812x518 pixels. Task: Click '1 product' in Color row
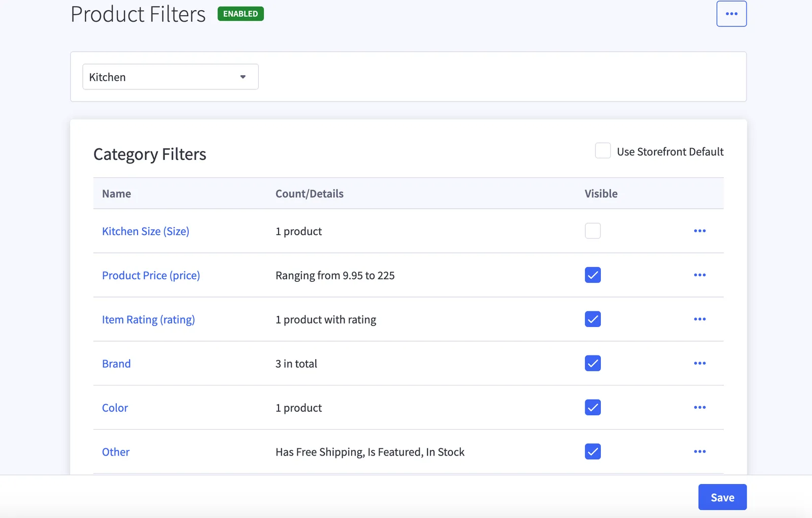[x=298, y=408]
